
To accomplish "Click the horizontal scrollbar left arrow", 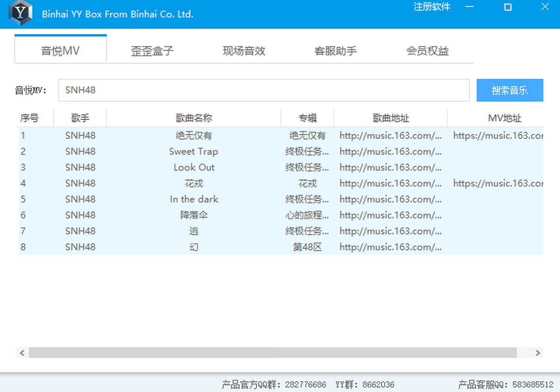I will click(x=22, y=353).
